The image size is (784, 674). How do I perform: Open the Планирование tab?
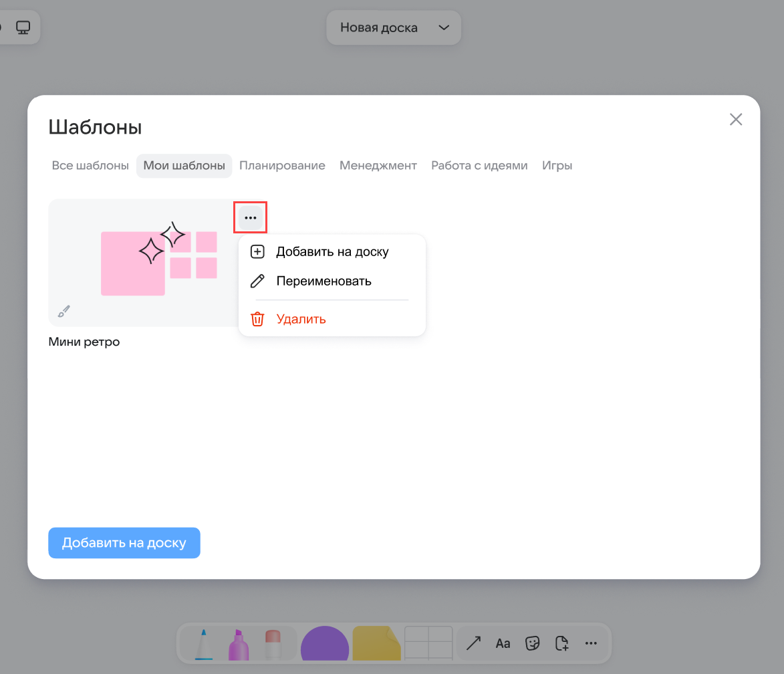click(x=282, y=165)
